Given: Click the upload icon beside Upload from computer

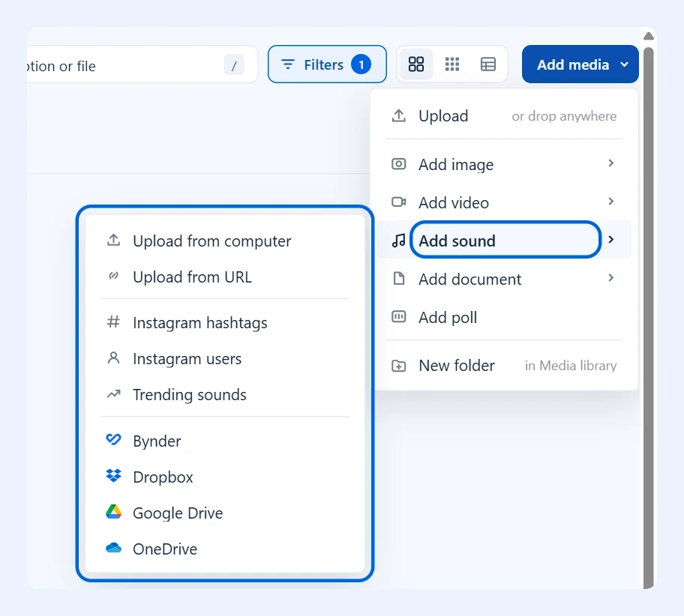Looking at the screenshot, I should 113,241.
